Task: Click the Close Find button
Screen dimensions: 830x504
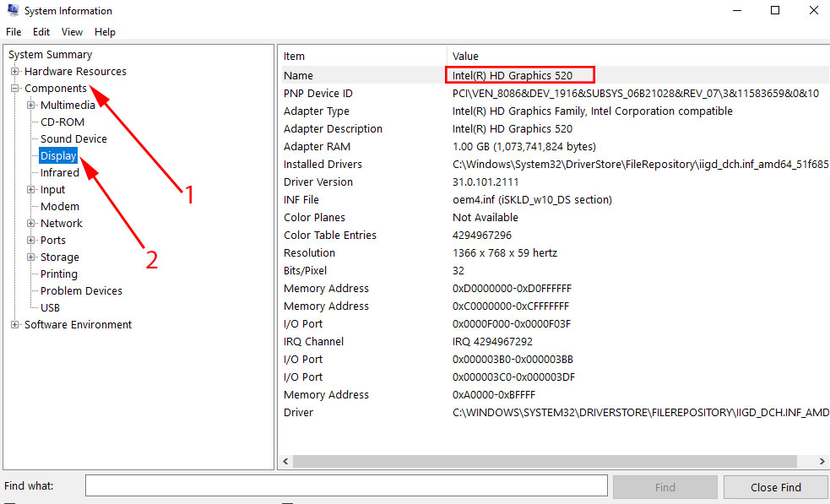Action: point(775,486)
